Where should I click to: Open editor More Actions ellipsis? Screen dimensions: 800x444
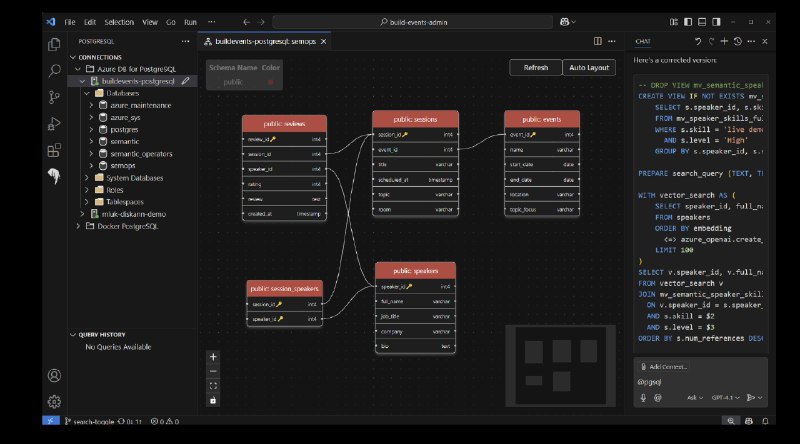pos(612,41)
